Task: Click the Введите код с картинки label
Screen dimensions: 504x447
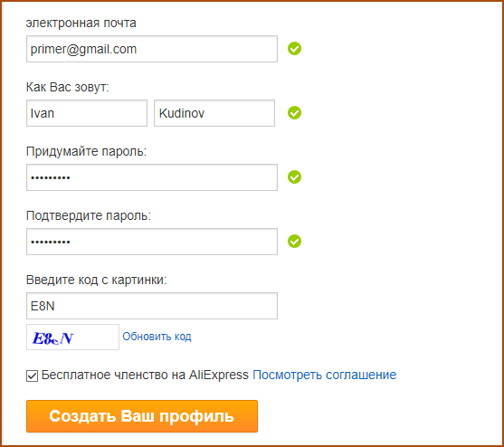Action: [x=97, y=280]
